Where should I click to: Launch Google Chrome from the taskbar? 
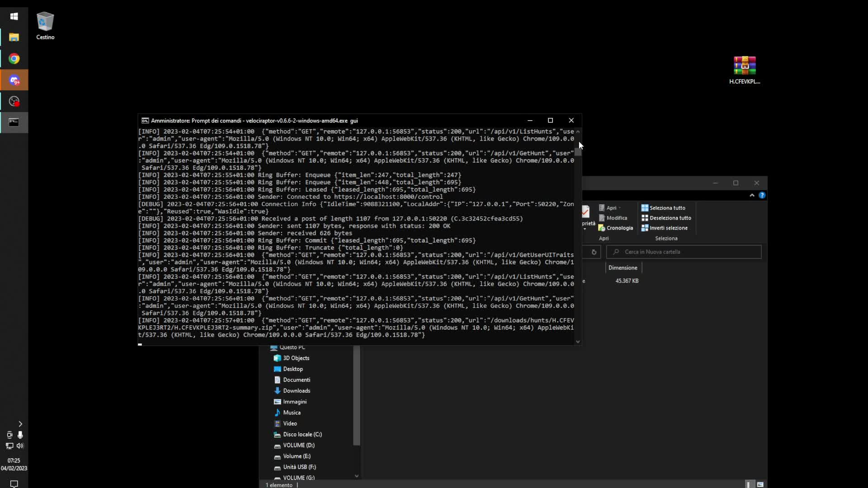click(x=14, y=59)
